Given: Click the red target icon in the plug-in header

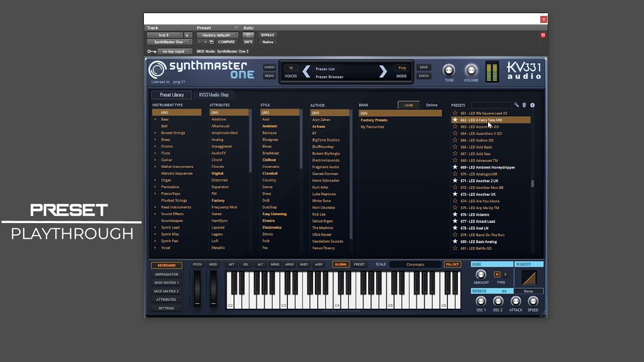Looking at the screenshot, I should 543,35.
